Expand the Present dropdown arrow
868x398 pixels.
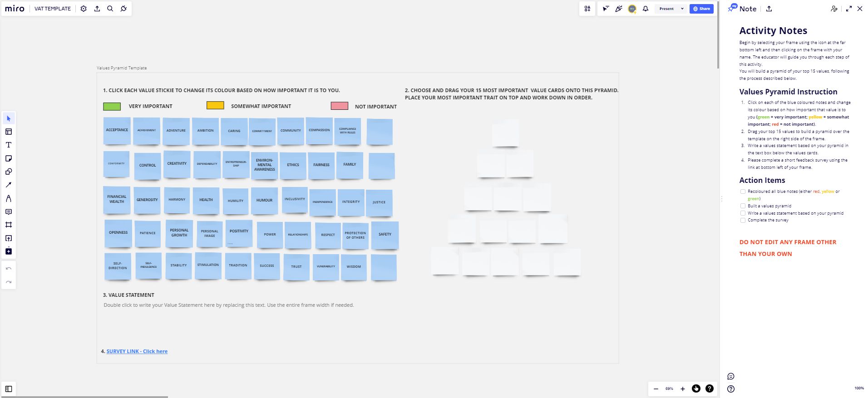pyautogui.click(x=682, y=9)
